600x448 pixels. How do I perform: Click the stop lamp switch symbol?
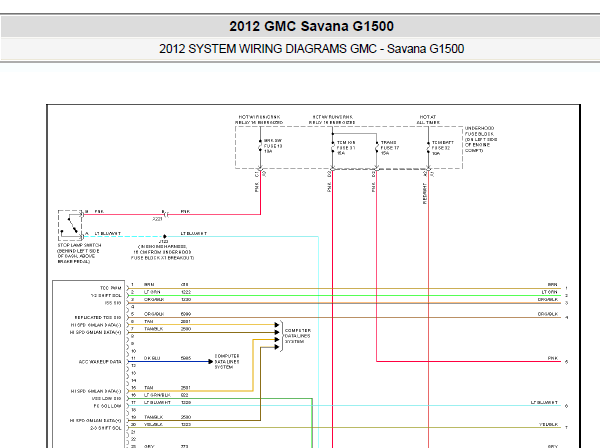[x=70, y=225]
